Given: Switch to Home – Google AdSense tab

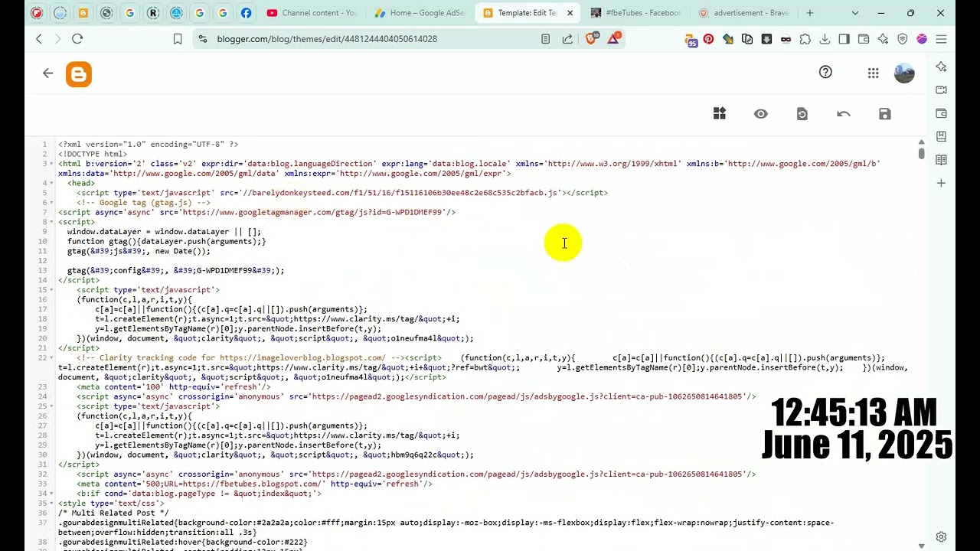Looking at the screenshot, I should (420, 13).
